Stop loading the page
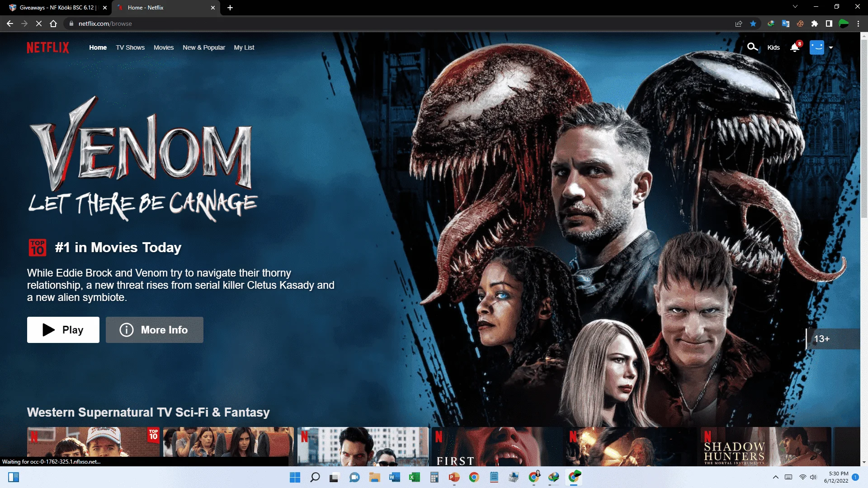The height and width of the screenshot is (488, 868). (x=39, y=23)
